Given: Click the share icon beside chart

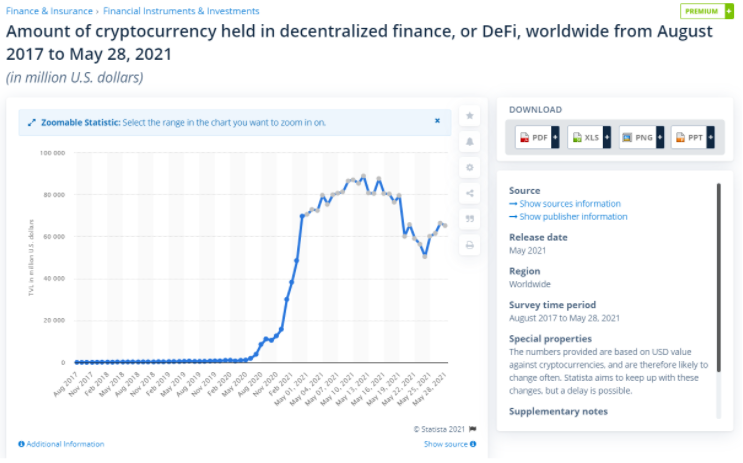Looking at the screenshot, I should pos(470,193).
